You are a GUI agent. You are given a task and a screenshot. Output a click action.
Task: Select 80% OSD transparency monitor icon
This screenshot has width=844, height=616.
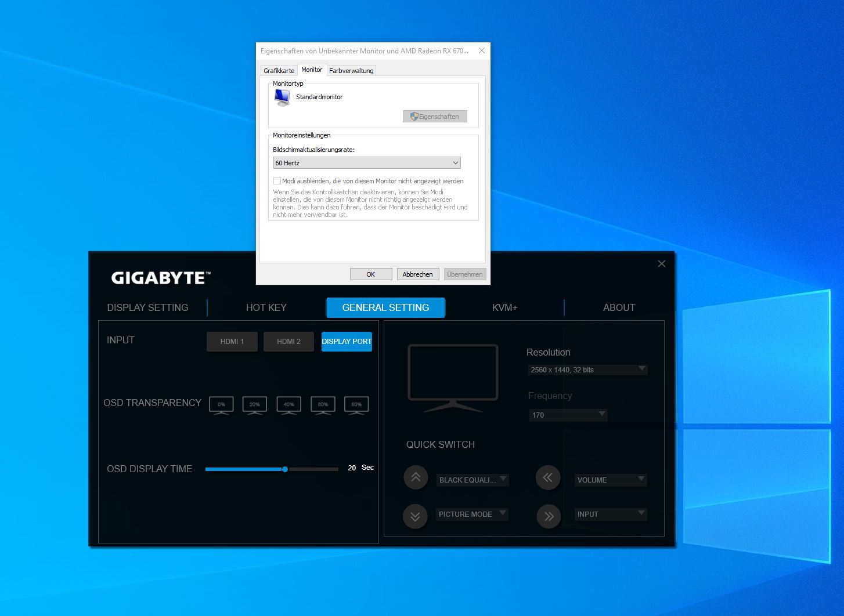(x=356, y=405)
